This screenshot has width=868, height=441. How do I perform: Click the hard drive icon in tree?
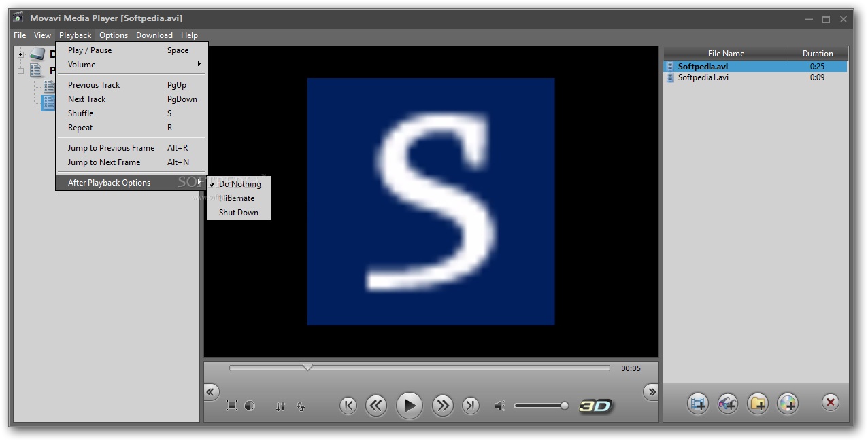coord(37,54)
